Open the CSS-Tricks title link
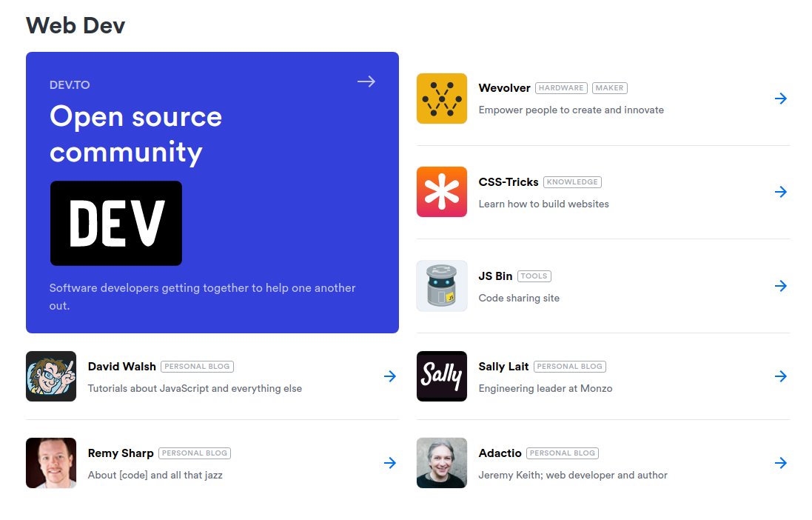 (509, 182)
